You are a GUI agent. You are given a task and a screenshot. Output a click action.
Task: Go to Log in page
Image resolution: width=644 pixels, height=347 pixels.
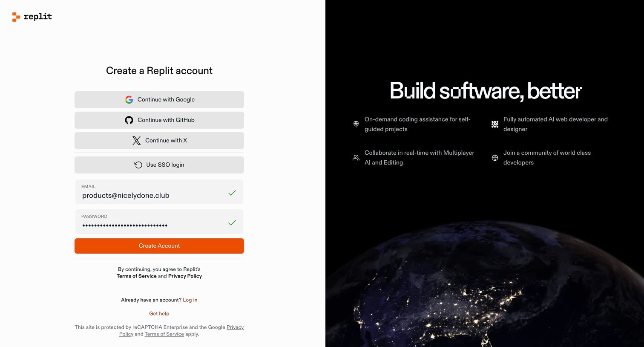(190, 300)
